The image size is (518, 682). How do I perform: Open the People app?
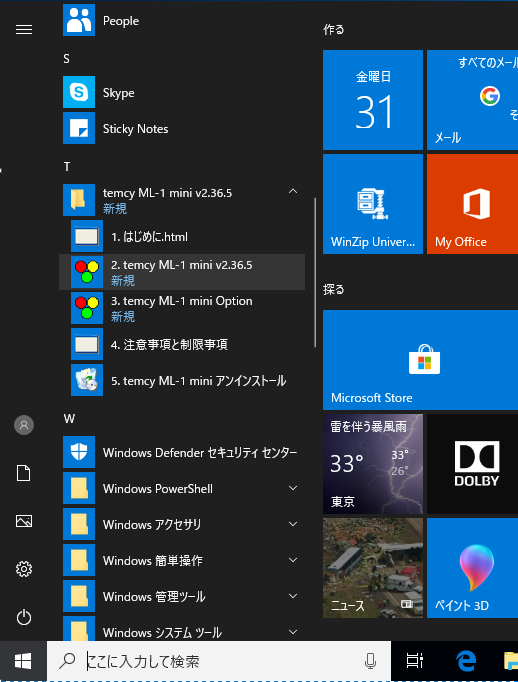point(183,20)
